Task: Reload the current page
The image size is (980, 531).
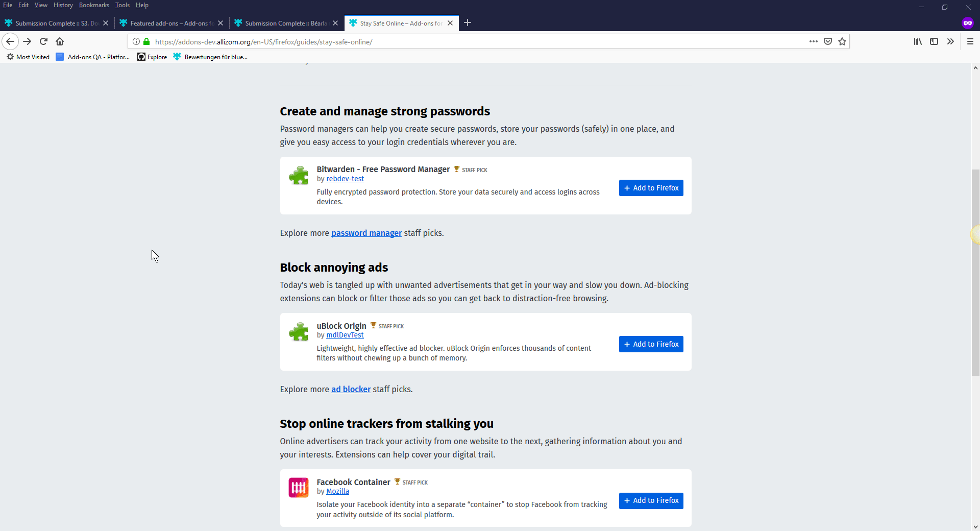Action: point(43,41)
